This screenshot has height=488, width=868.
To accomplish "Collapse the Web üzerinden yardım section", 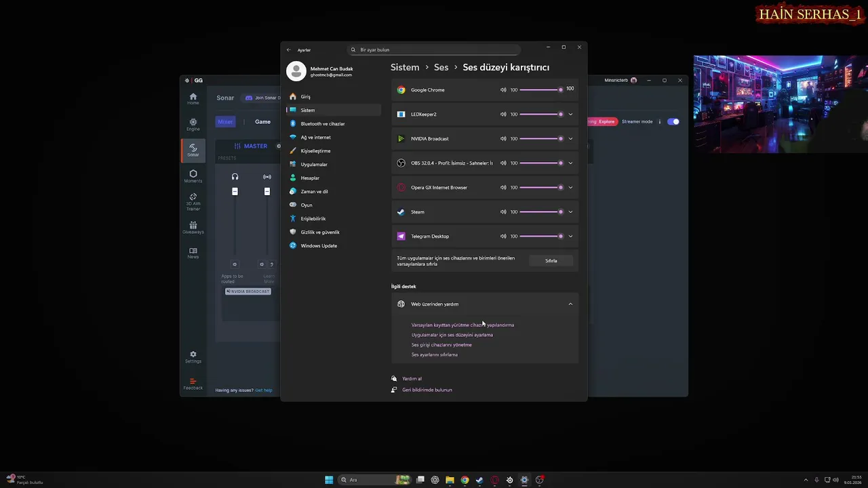I will pyautogui.click(x=570, y=304).
